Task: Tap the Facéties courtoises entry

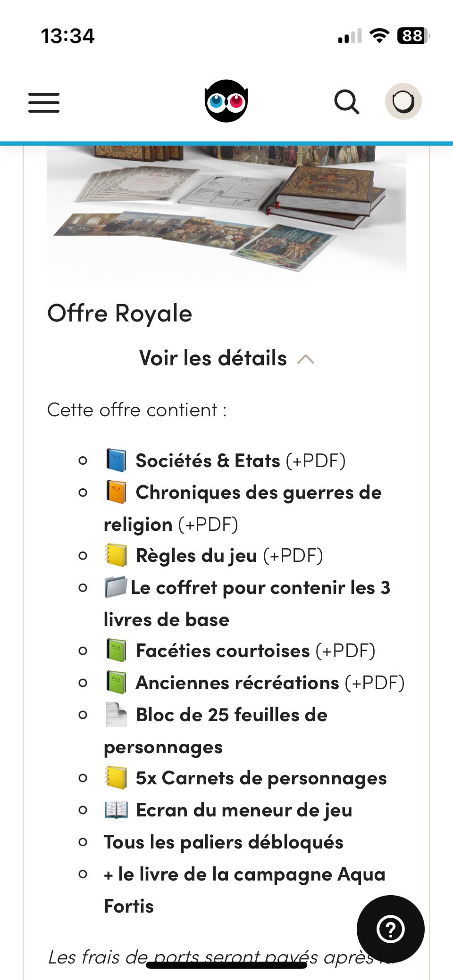Action: pyautogui.click(x=240, y=651)
